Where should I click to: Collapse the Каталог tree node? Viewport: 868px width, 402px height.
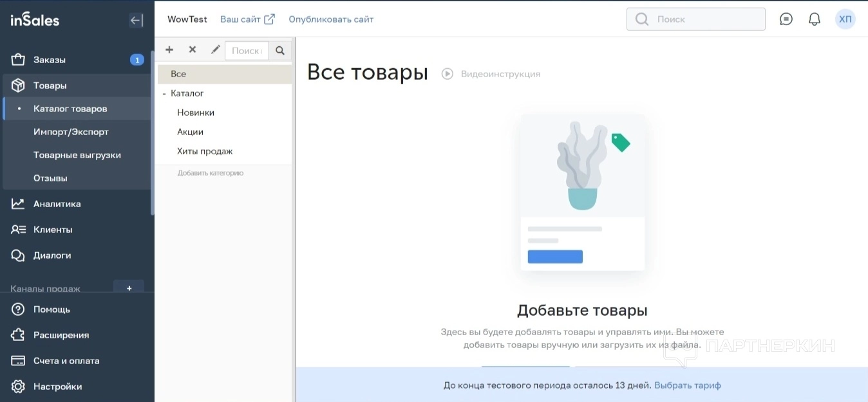tap(165, 94)
